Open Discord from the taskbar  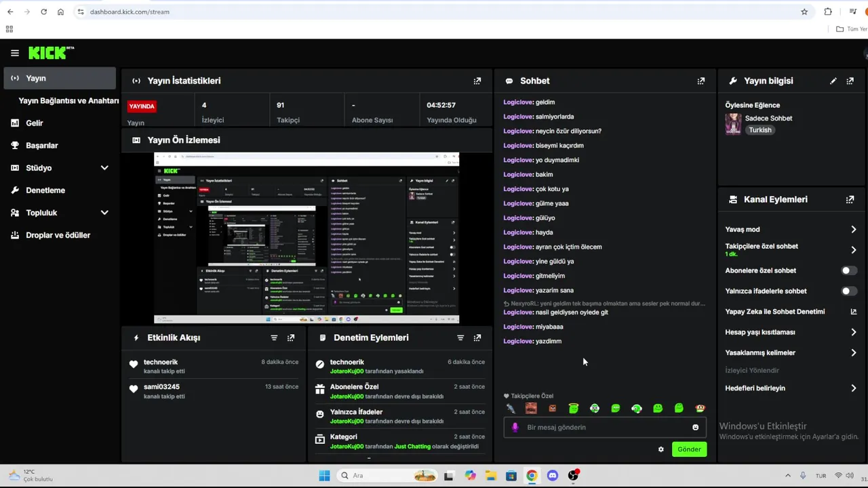(553, 476)
